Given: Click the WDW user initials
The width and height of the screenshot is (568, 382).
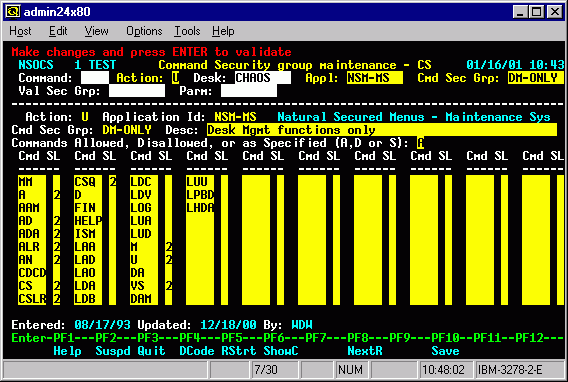Looking at the screenshot, I should 302,325.
